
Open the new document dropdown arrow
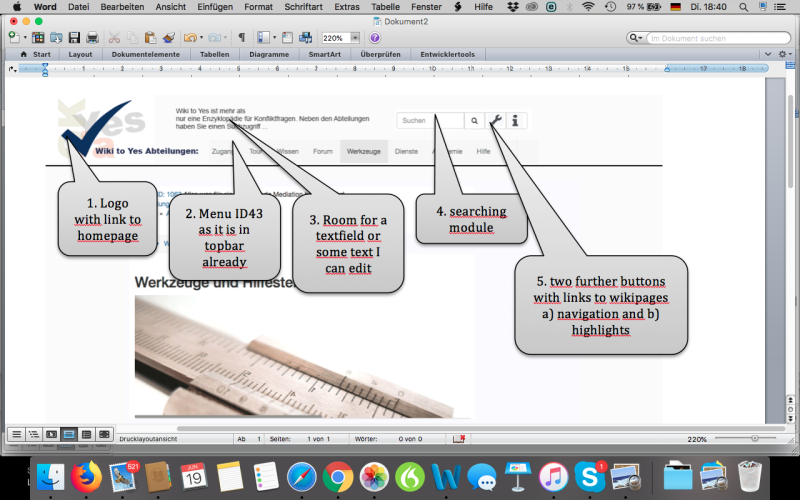pyautogui.click(x=23, y=37)
